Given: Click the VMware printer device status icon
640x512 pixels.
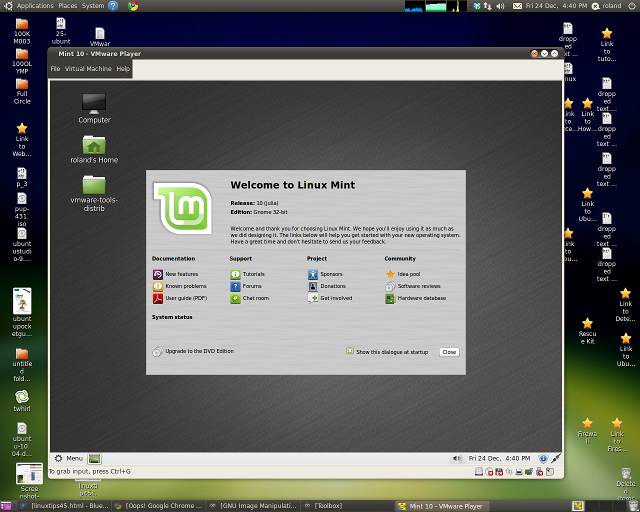Looking at the screenshot, I should point(519,472).
